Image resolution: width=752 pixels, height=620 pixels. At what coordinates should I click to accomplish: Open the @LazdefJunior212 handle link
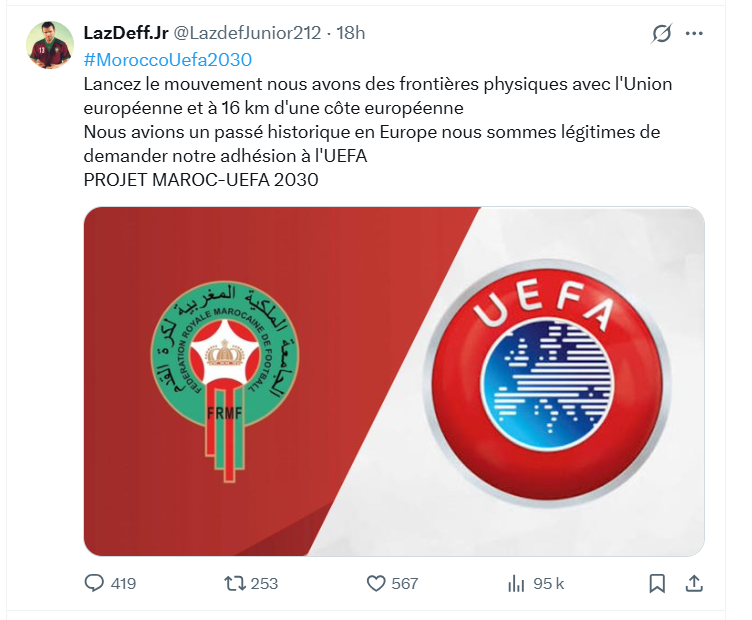(x=247, y=33)
